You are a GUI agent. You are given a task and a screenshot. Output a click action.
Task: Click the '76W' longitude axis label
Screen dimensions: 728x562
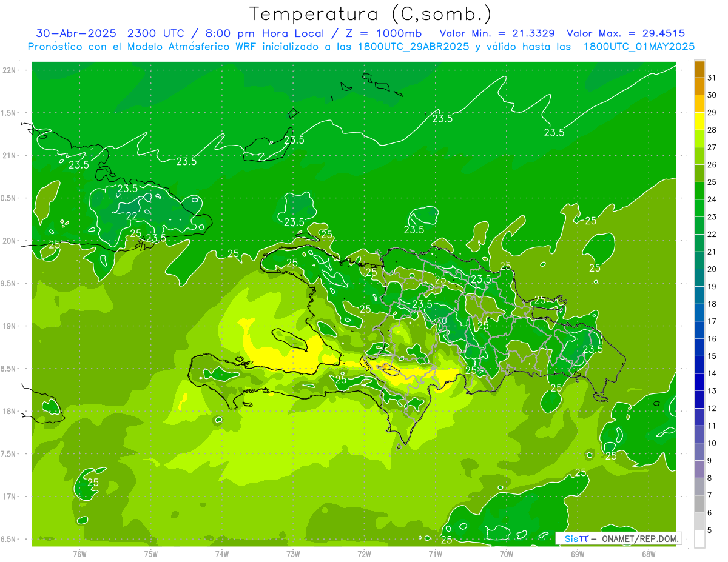(x=79, y=554)
